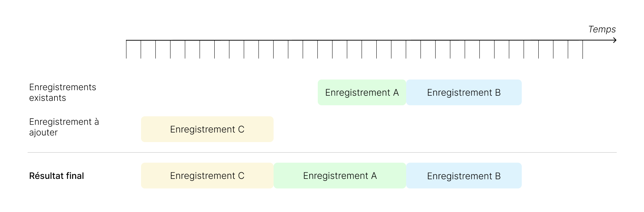Click the "Enregistrements existants" row label
Screen dimensions: 644x212
tap(63, 92)
